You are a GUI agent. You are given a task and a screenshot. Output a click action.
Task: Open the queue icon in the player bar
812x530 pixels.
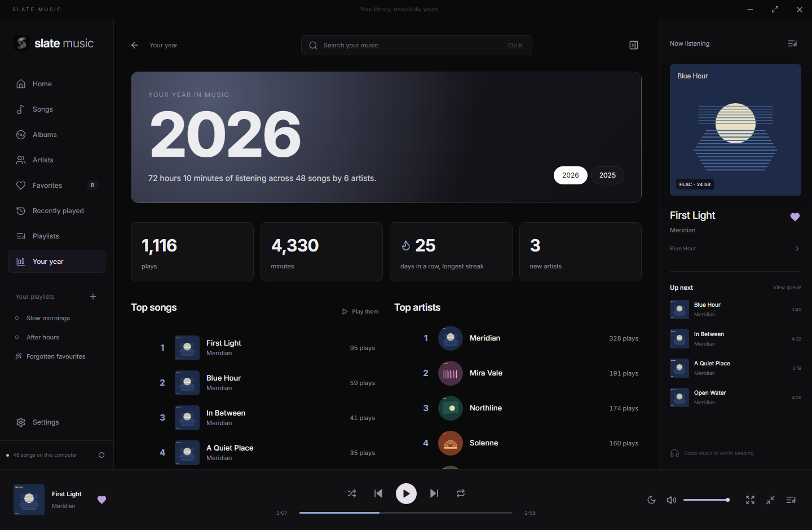(791, 500)
